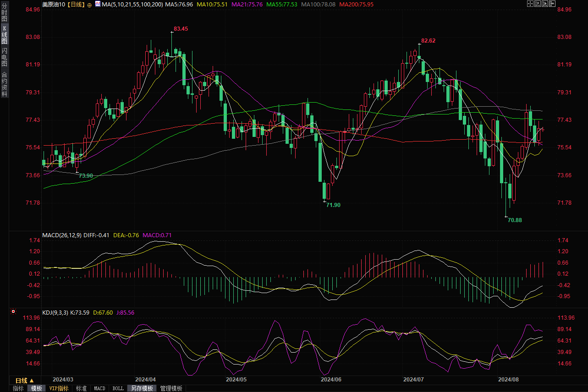Click the play-forward chart icon

(x=545, y=4)
